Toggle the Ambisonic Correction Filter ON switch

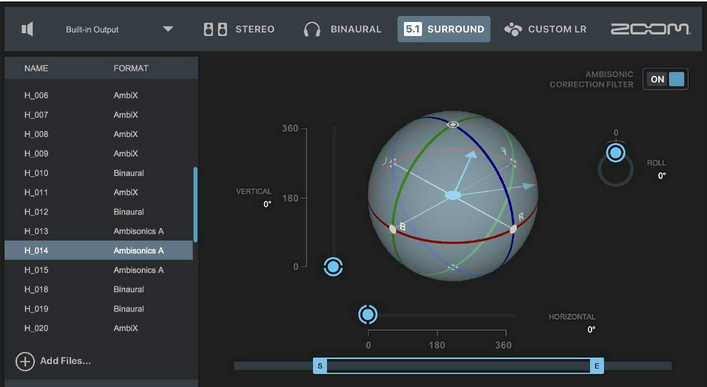[x=666, y=79]
